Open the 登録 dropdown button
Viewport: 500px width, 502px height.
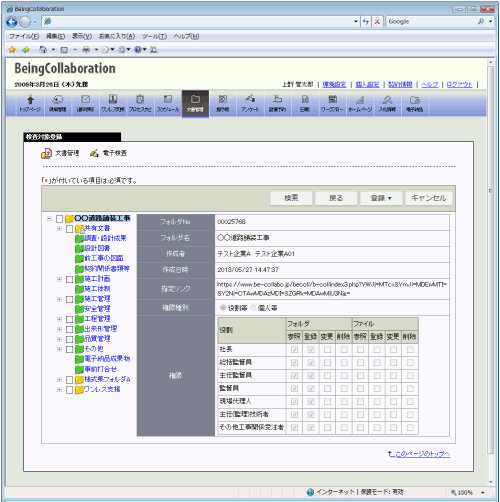[381, 198]
